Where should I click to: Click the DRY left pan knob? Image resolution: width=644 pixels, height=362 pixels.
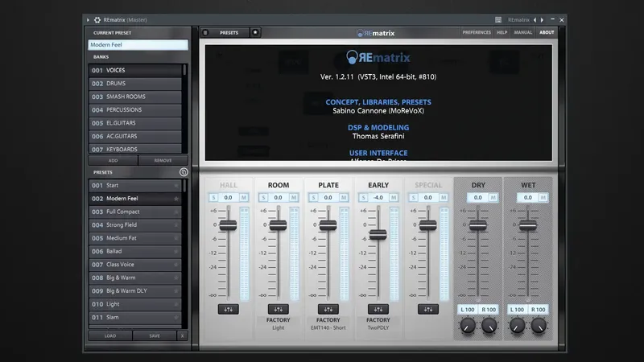coord(468,326)
